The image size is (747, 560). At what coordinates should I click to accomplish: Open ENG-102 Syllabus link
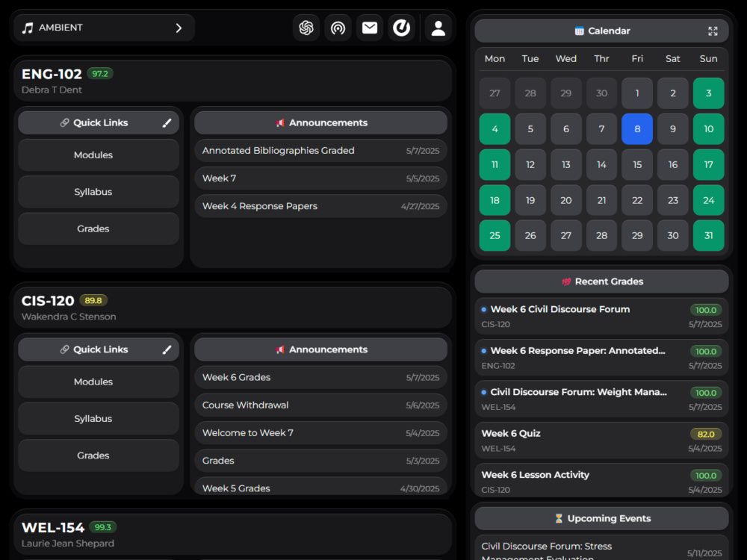click(x=99, y=192)
